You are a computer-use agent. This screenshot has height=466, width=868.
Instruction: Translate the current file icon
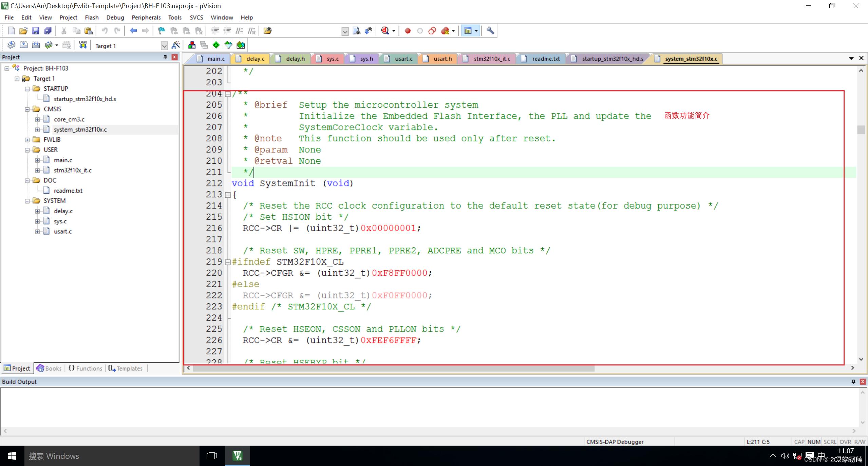tap(11, 45)
